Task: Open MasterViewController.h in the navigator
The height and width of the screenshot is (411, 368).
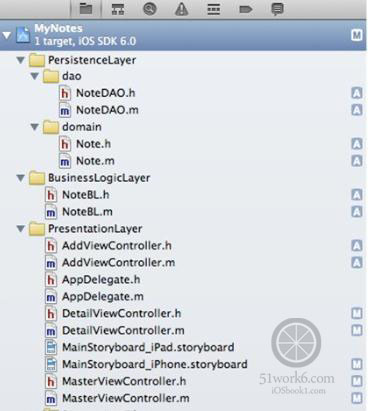Action: coord(124,381)
